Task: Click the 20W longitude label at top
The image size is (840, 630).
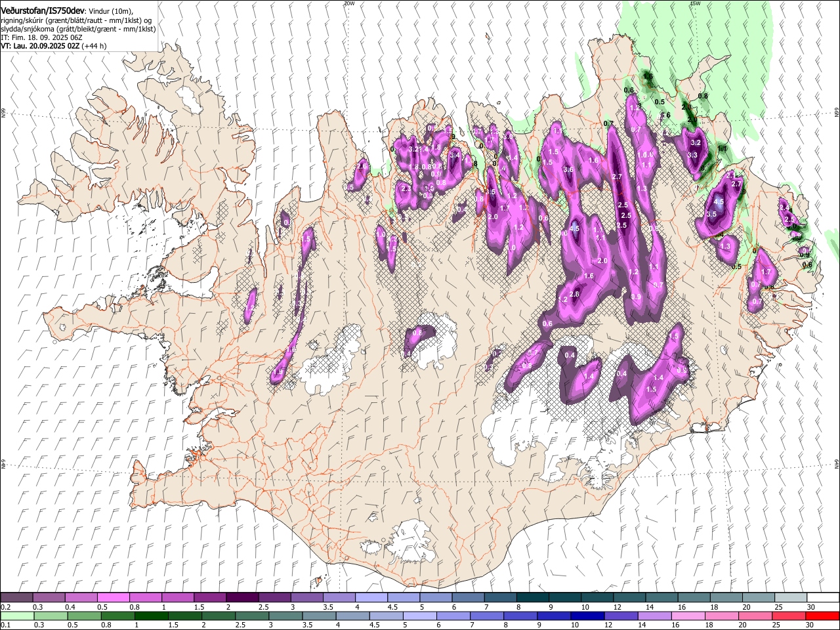Action: click(x=349, y=3)
